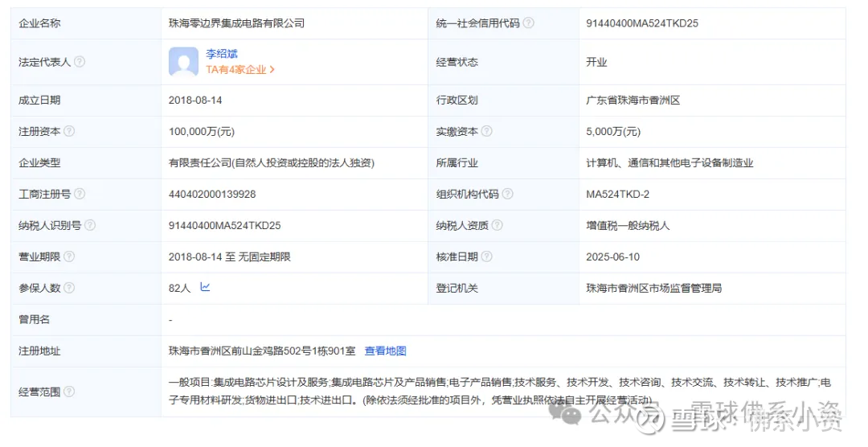Click the industry 计算机、通信和其他电子设备制造业
This screenshot has width=868, height=447.
pos(669,163)
